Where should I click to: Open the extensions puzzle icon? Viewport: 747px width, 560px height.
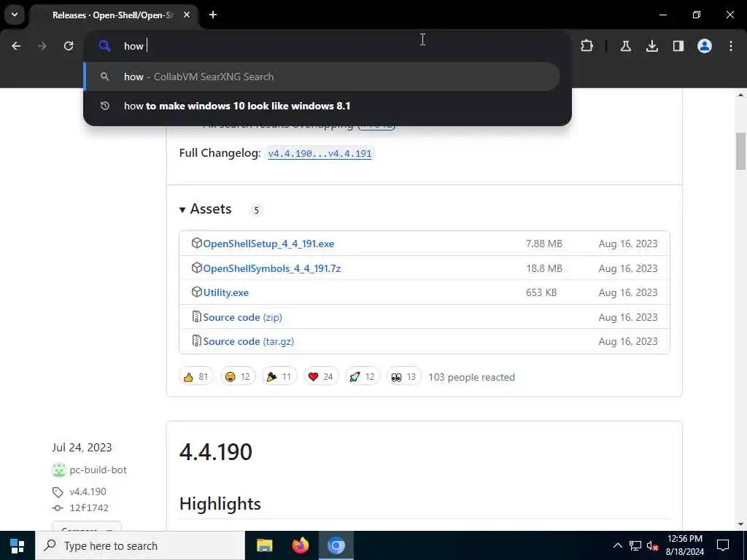(x=587, y=46)
